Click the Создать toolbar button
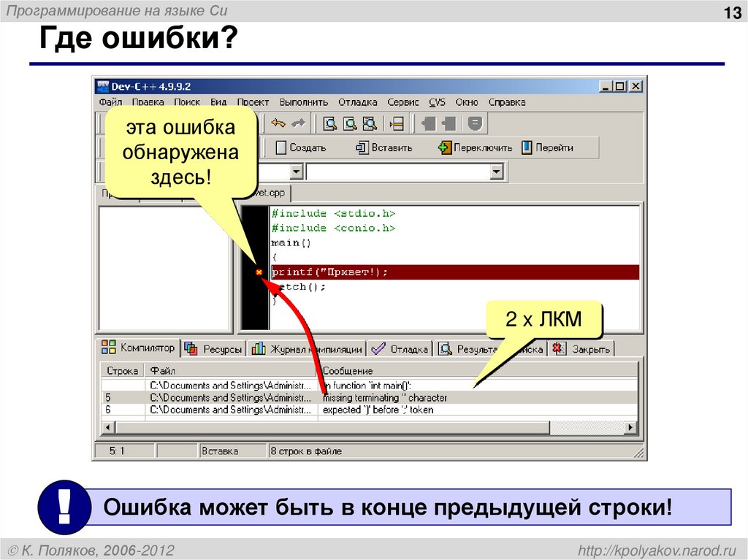This screenshot has height=560, width=748. tap(301, 147)
